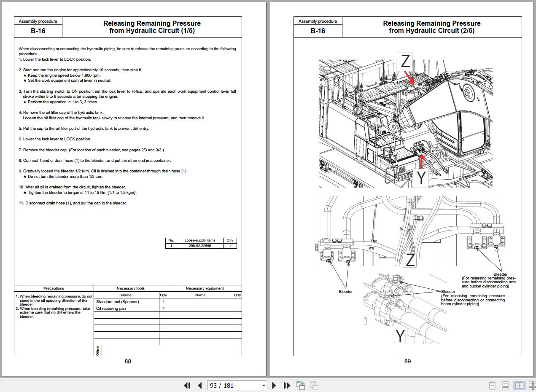Go to the previous page
This screenshot has width=536, height=392.
200,385
